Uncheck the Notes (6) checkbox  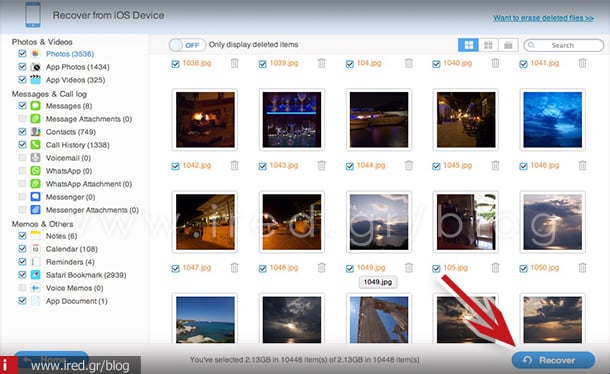click(22, 235)
